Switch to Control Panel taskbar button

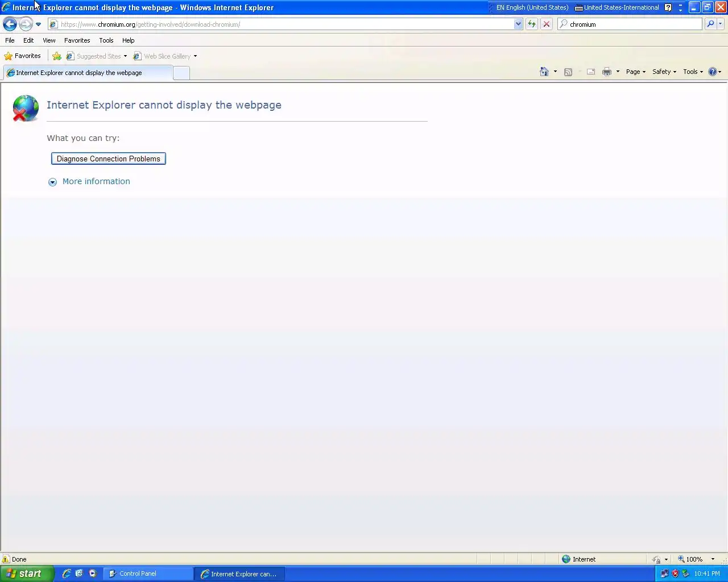[x=148, y=573]
